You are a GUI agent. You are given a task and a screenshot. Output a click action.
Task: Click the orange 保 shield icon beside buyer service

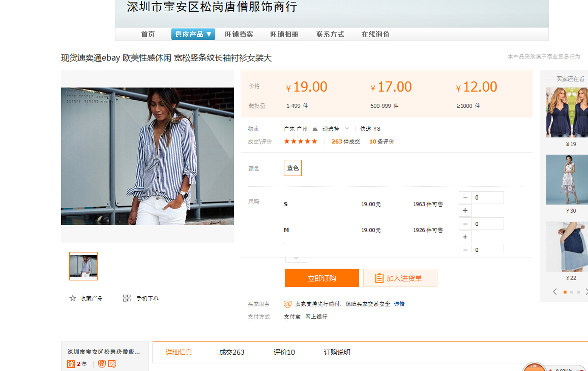[287, 304]
